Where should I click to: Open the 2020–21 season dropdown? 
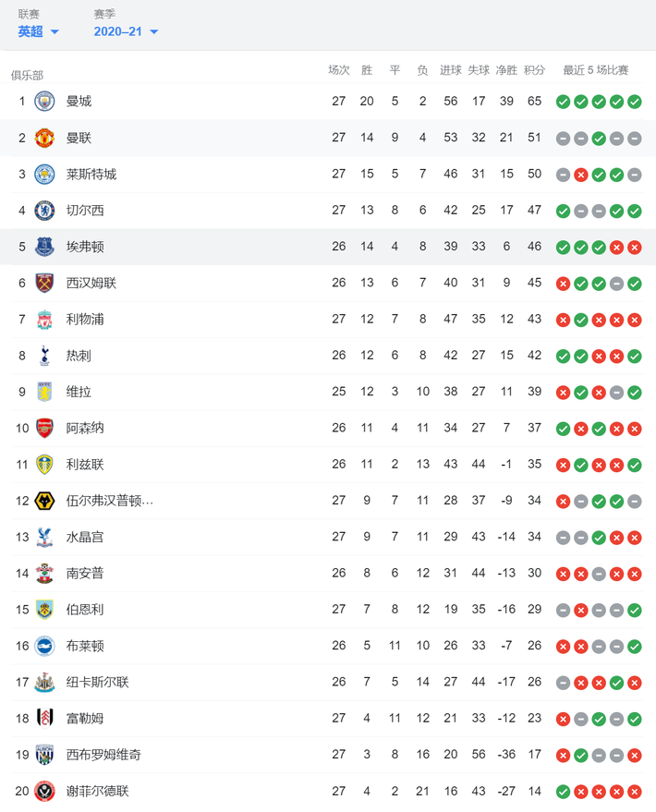tap(126, 31)
